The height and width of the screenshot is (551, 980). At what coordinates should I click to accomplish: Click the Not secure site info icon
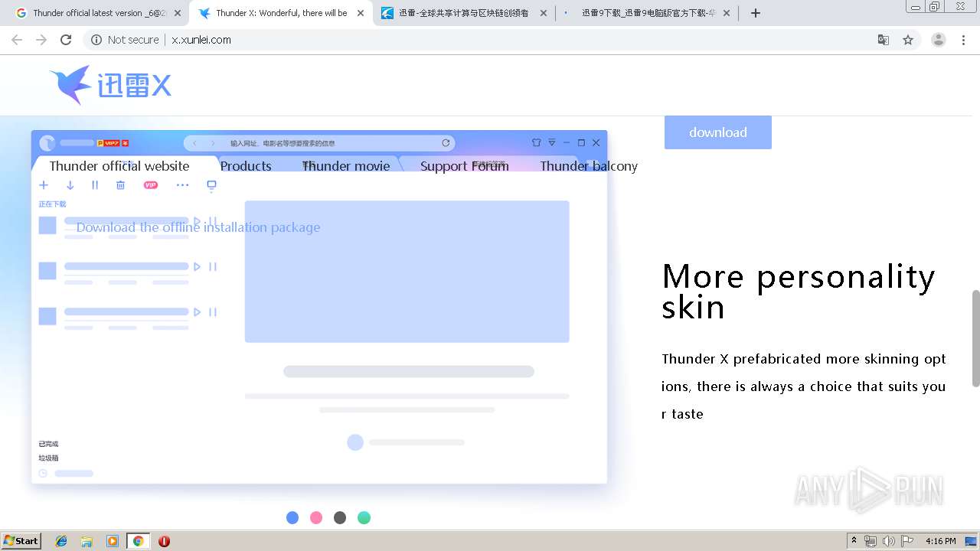[x=96, y=40]
